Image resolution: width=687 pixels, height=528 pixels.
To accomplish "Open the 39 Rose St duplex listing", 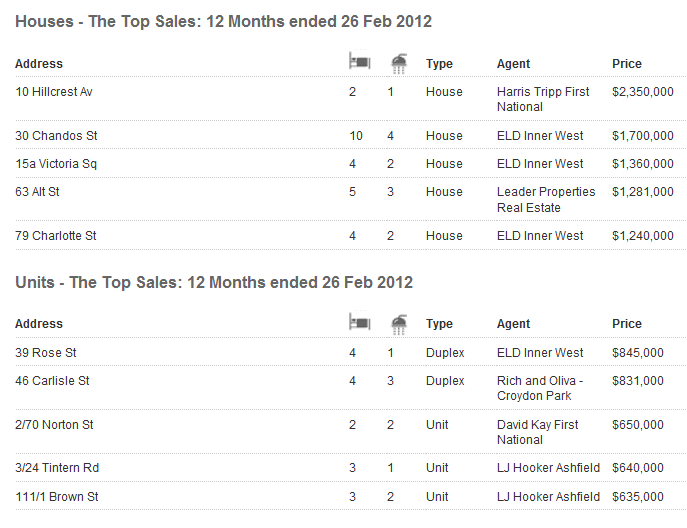I will click(46, 353).
